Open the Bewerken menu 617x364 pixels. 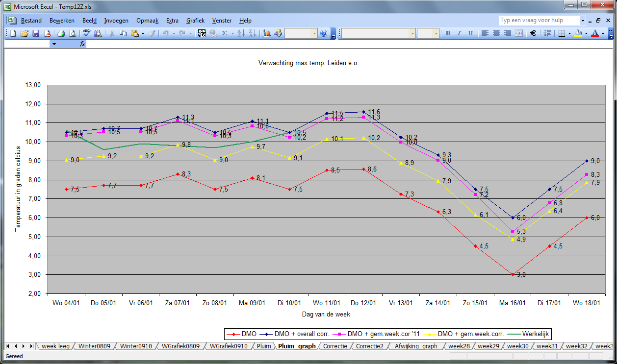[62, 21]
